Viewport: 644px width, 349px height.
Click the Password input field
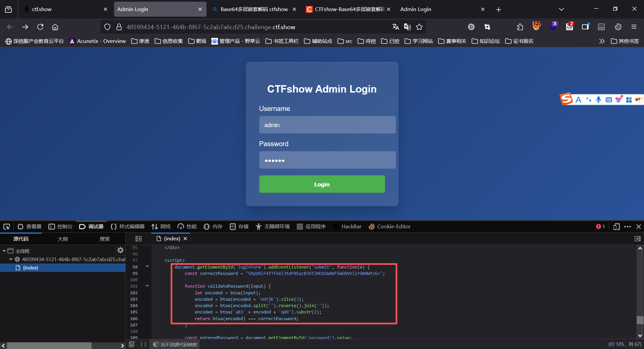click(327, 160)
